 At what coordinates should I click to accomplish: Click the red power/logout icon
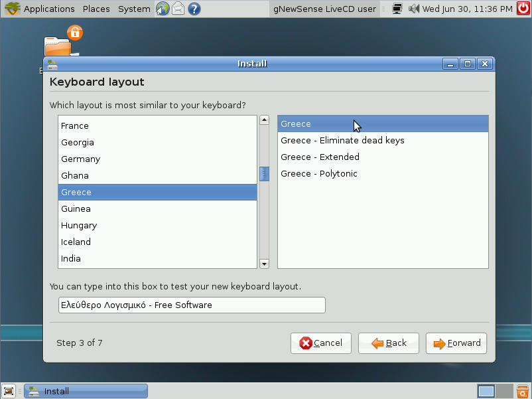click(523, 9)
